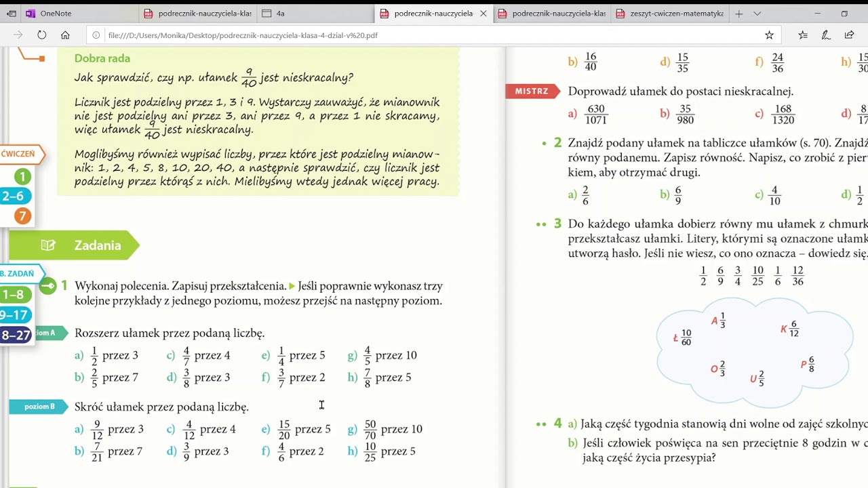
Task: Click green task number 1 beside 'Wykonaj polecenia'
Action: (64, 286)
